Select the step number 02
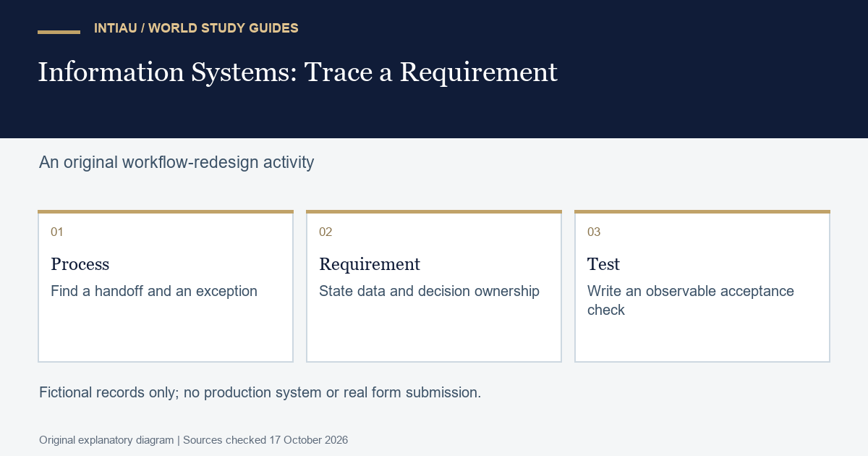Screen dimensions: 868x456 click(x=325, y=232)
